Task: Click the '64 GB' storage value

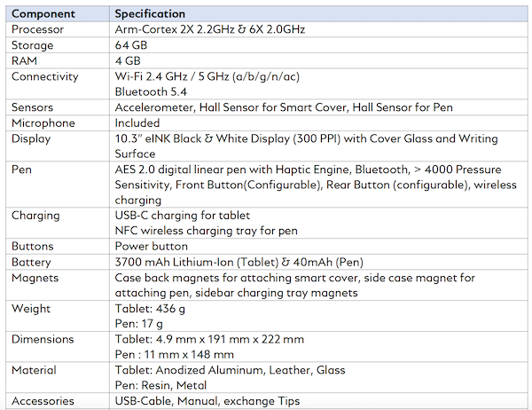Action: pos(131,45)
